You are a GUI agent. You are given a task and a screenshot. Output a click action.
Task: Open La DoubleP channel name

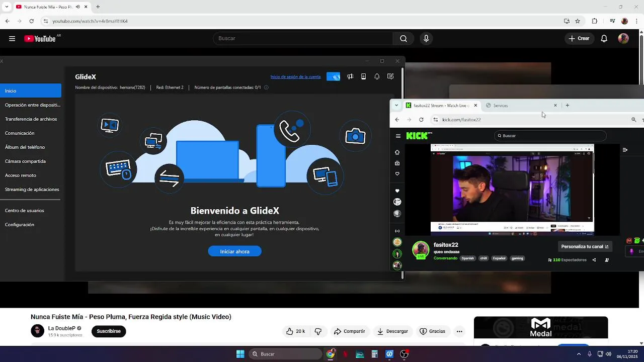(x=62, y=328)
